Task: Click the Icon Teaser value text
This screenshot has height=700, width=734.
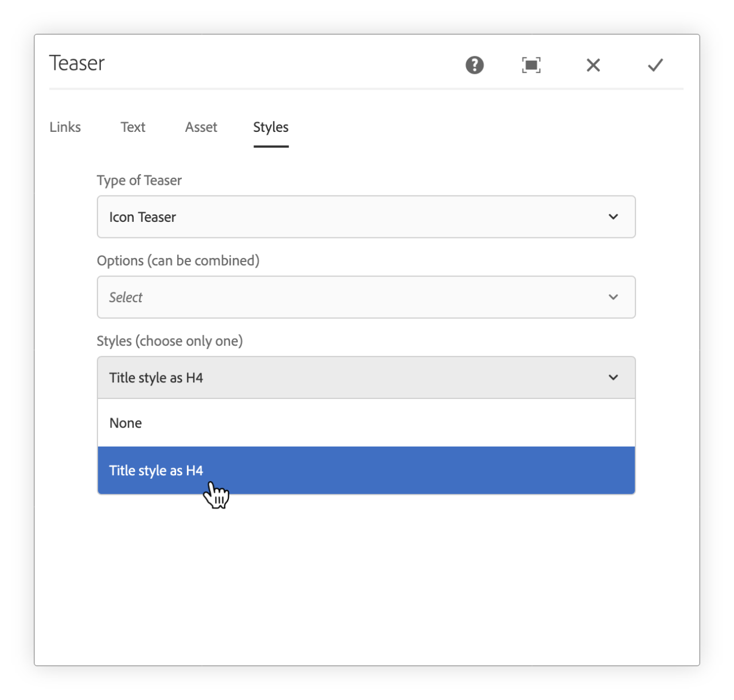Action: pos(142,217)
